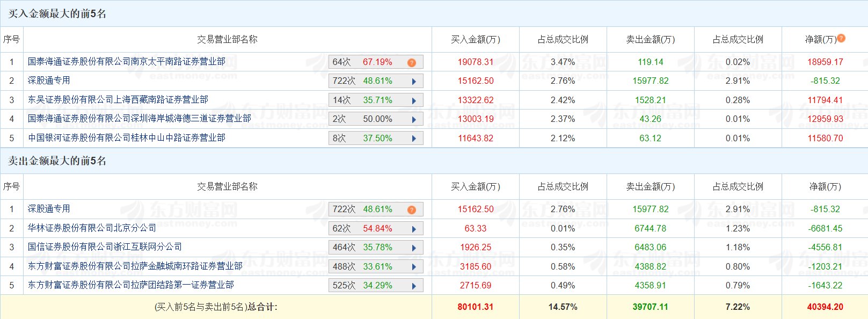Screen dimensions: 868x319
Task: Expand arrow for 国信证券浙江互联网分公司 464次 stats
Action: [x=414, y=248]
